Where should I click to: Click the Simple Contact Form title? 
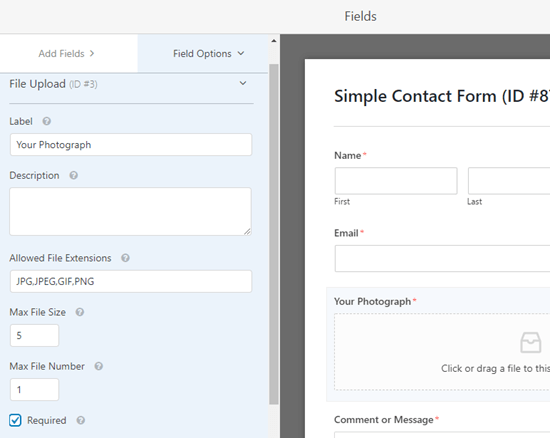pos(442,96)
